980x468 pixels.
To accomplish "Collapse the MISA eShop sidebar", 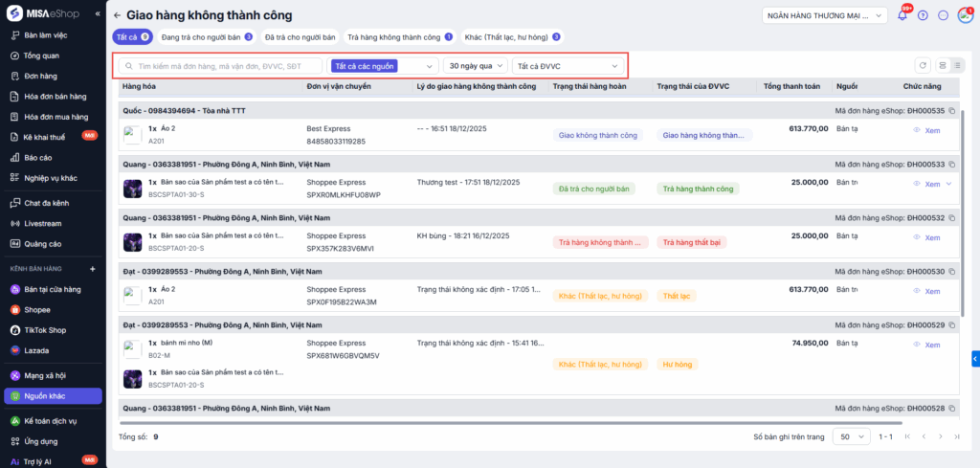I will (99, 14).
